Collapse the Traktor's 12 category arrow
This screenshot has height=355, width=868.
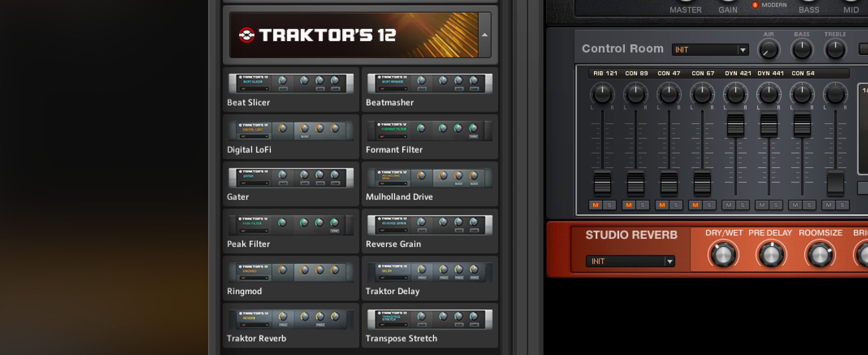[485, 35]
